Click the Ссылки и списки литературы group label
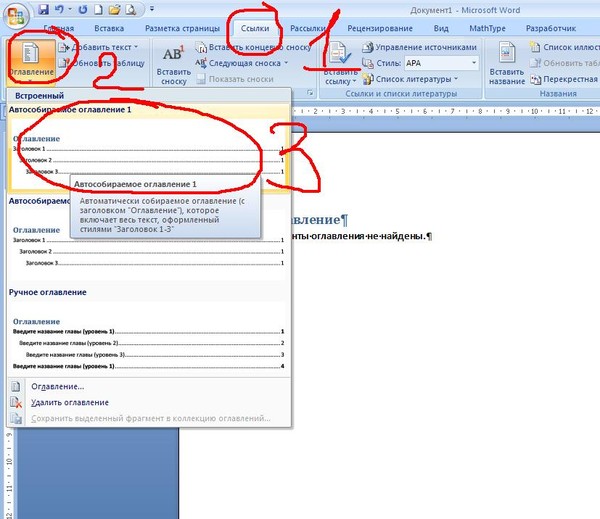600x519 pixels. [x=401, y=94]
